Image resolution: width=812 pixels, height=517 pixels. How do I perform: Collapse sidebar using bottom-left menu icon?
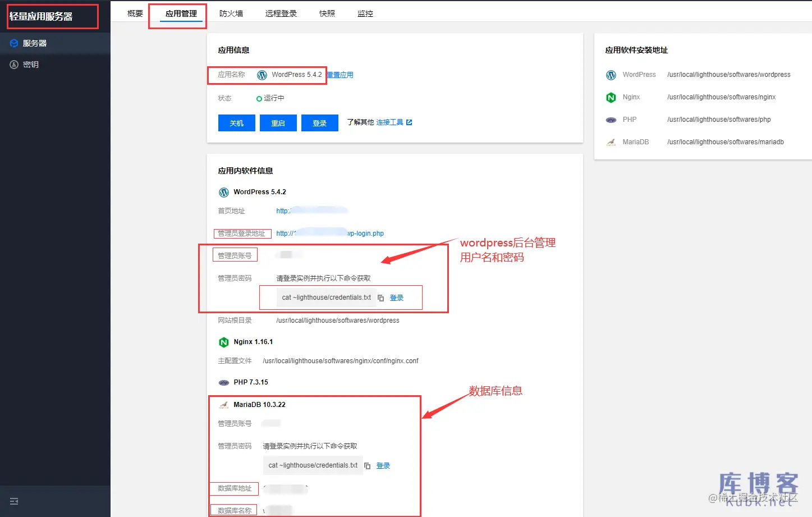[14, 501]
